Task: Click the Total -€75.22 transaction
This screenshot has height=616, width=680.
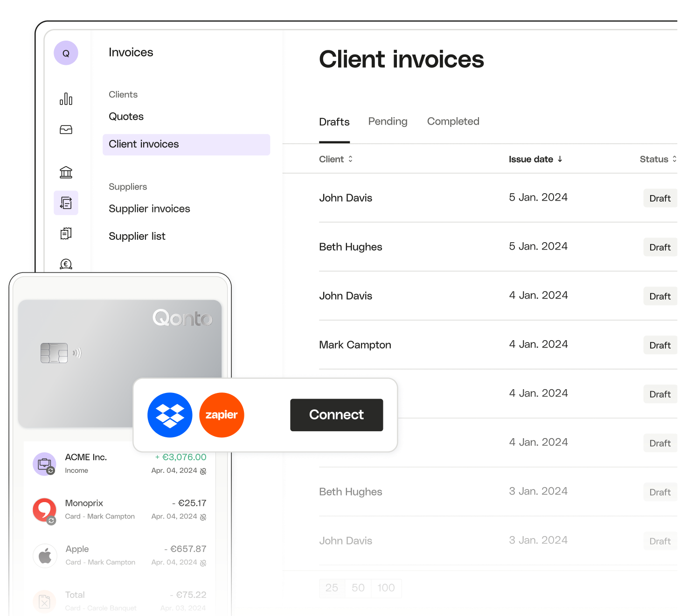Action: [x=119, y=601]
